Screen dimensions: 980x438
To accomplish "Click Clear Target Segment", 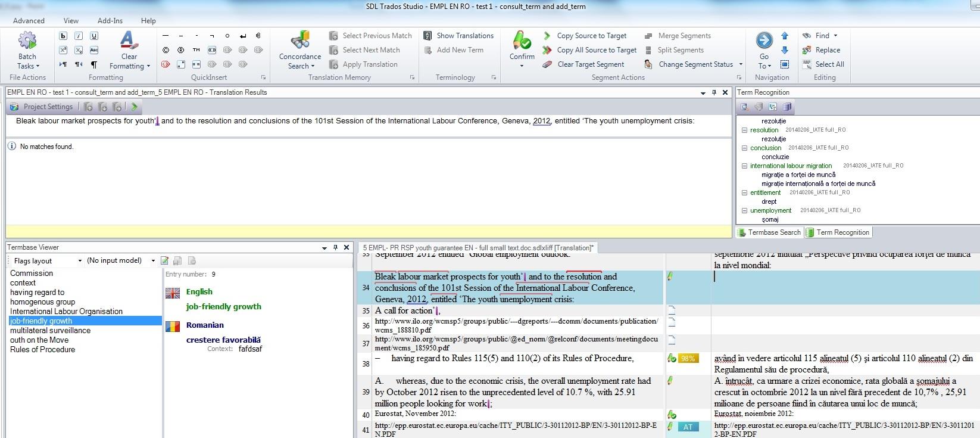I will click(x=583, y=64).
